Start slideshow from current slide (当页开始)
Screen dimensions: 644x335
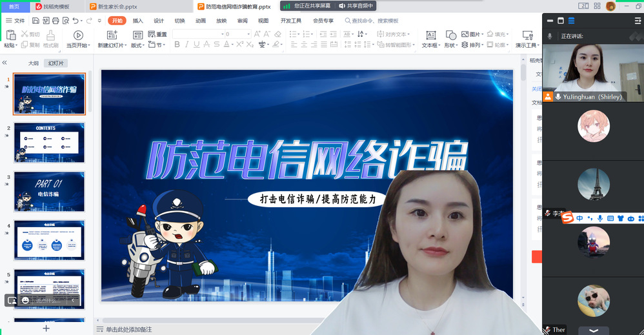pos(78,35)
